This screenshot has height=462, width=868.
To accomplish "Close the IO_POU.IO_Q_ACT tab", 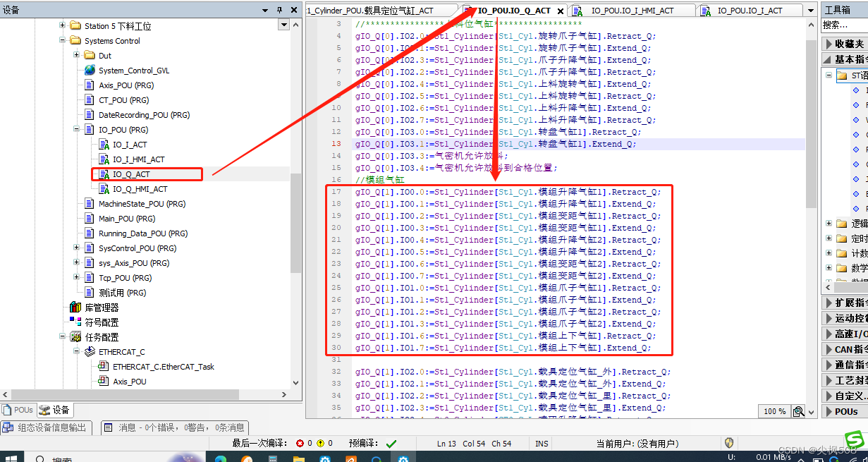I will pos(561,11).
